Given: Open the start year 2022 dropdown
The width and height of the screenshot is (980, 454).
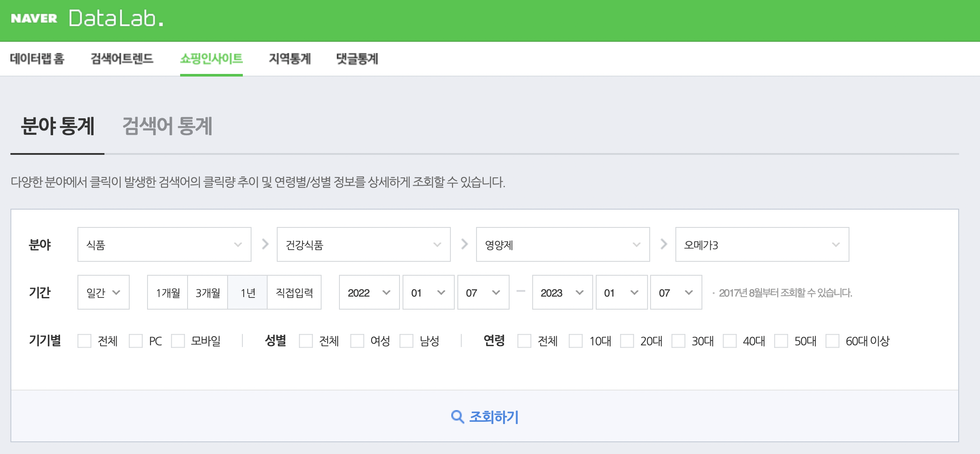Looking at the screenshot, I should pos(369,292).
